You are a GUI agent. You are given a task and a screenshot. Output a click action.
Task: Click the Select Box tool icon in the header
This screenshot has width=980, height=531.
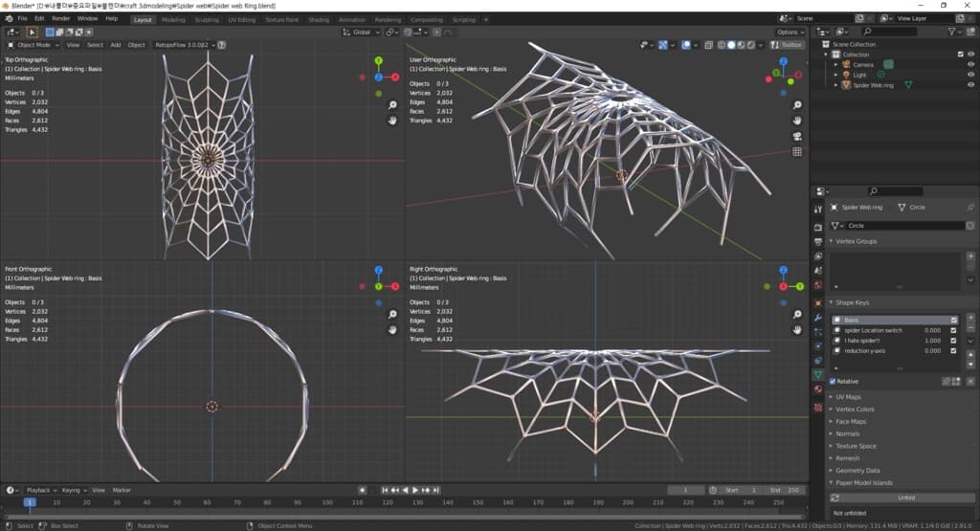[x=32, y=32]
